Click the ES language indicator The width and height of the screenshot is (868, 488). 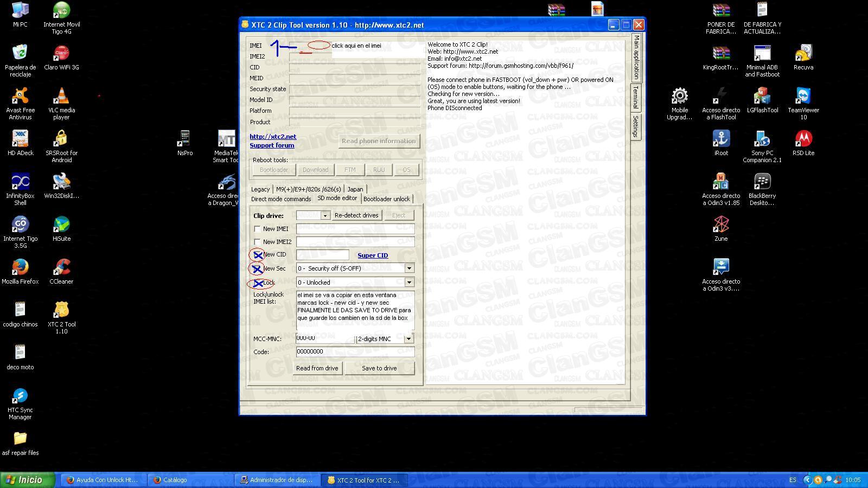click(x=793, y=480)
